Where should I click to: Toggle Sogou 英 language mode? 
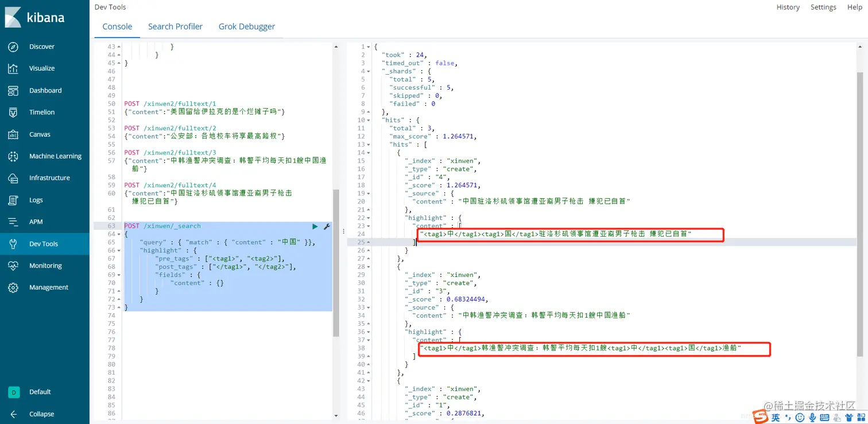coord(776,418)
